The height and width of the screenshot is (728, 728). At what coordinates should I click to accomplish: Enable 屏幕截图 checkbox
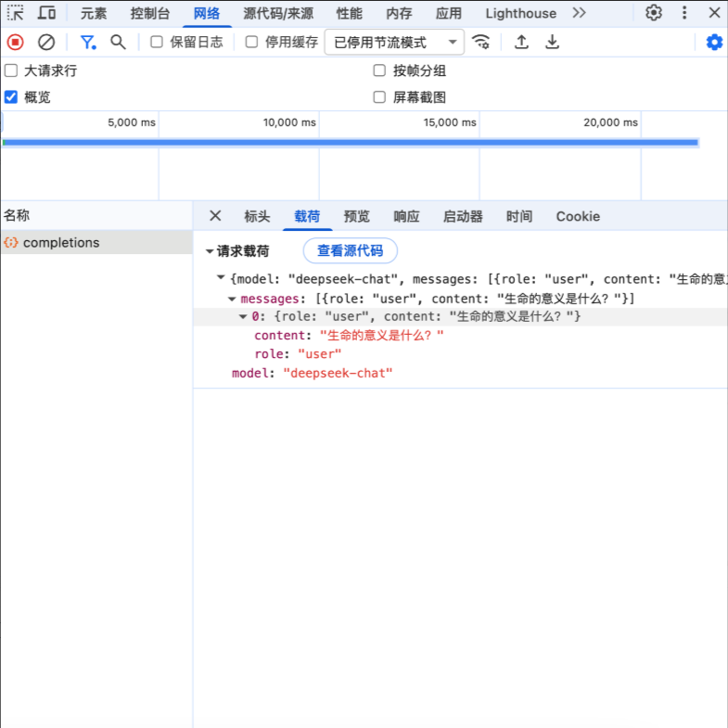379,97
